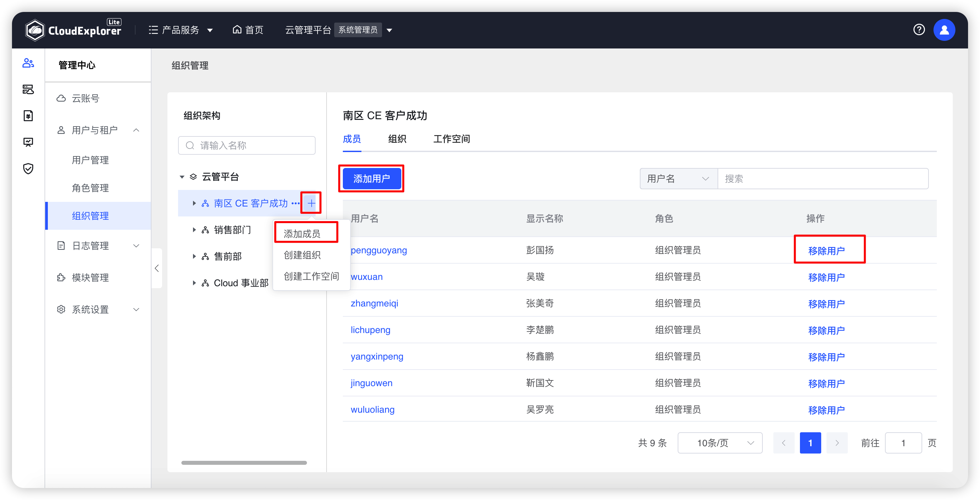Select the user management sidebar icon

(x=28, y=63)
